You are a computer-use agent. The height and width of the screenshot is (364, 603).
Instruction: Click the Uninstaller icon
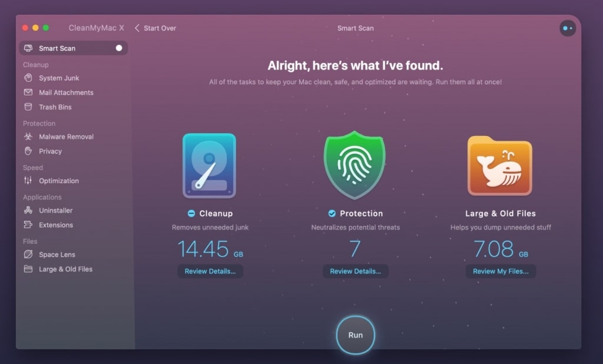[28, 210]
